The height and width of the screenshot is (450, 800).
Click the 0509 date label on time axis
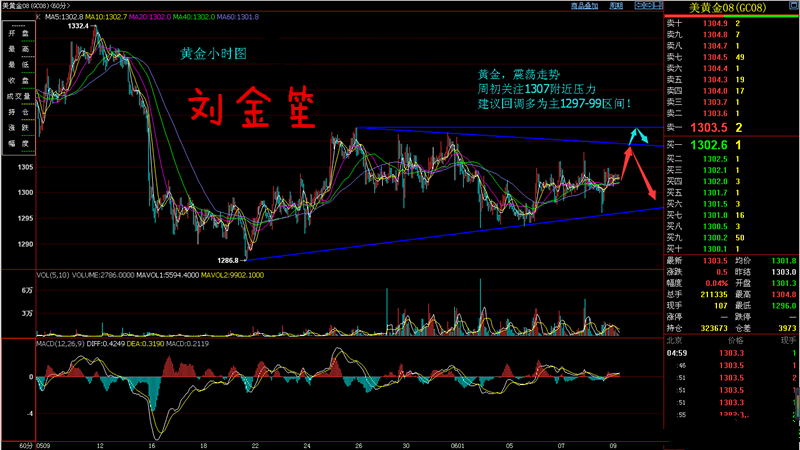pos(43,446)
